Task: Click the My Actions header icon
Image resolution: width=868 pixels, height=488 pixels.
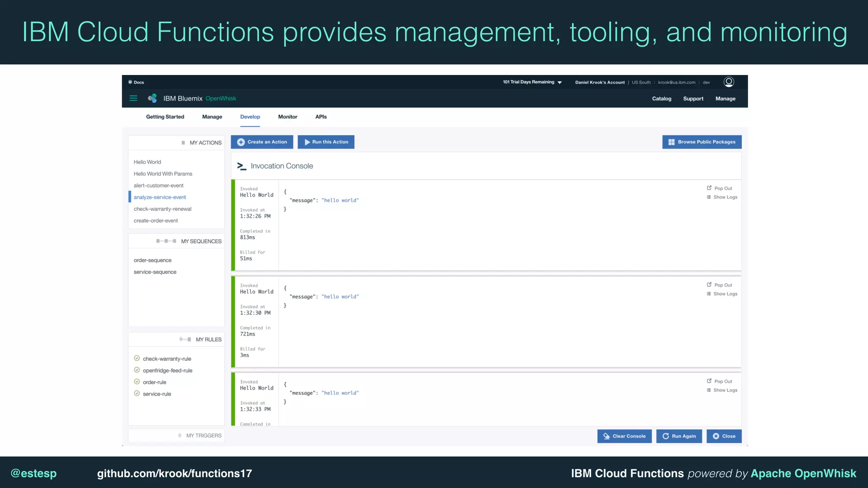Action: click(x=183, y=143)
